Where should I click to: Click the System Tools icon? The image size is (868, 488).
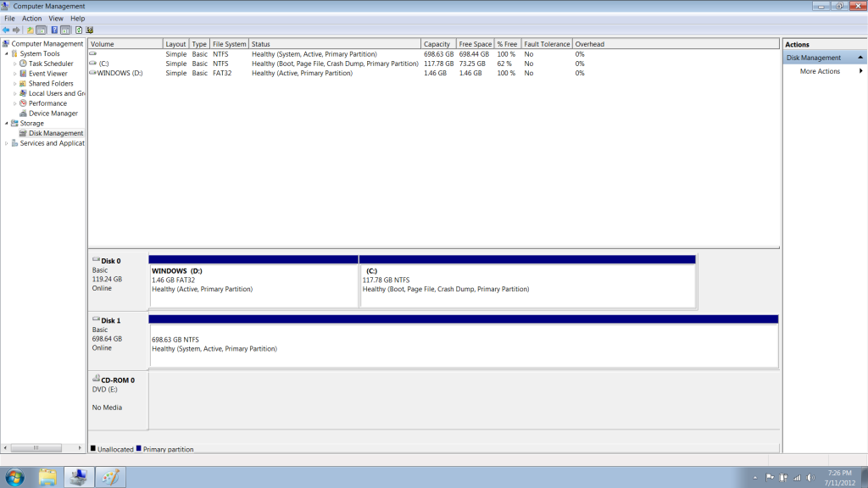coord(14,53)
